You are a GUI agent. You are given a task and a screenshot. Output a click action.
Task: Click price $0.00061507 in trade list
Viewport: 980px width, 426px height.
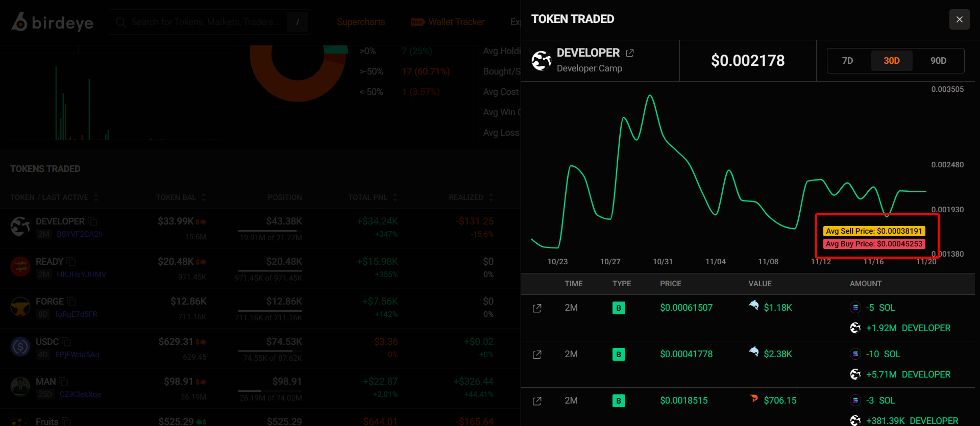click(686, 308)
